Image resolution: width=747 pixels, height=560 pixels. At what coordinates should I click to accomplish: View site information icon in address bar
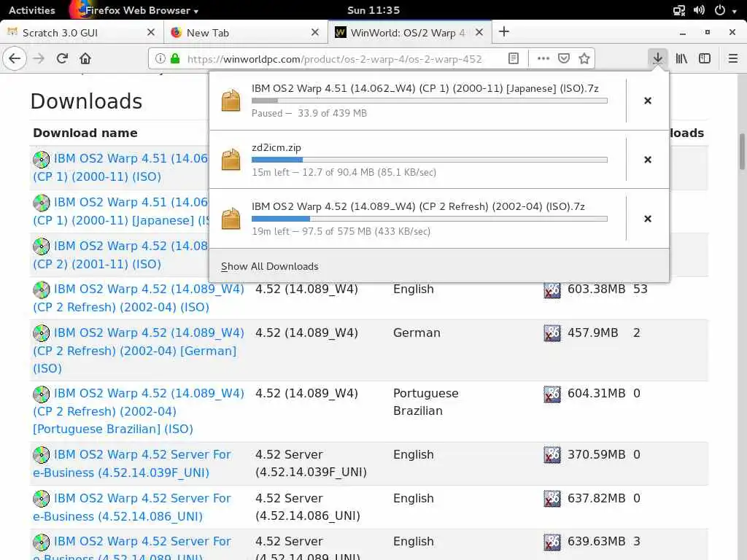[160, 58]
